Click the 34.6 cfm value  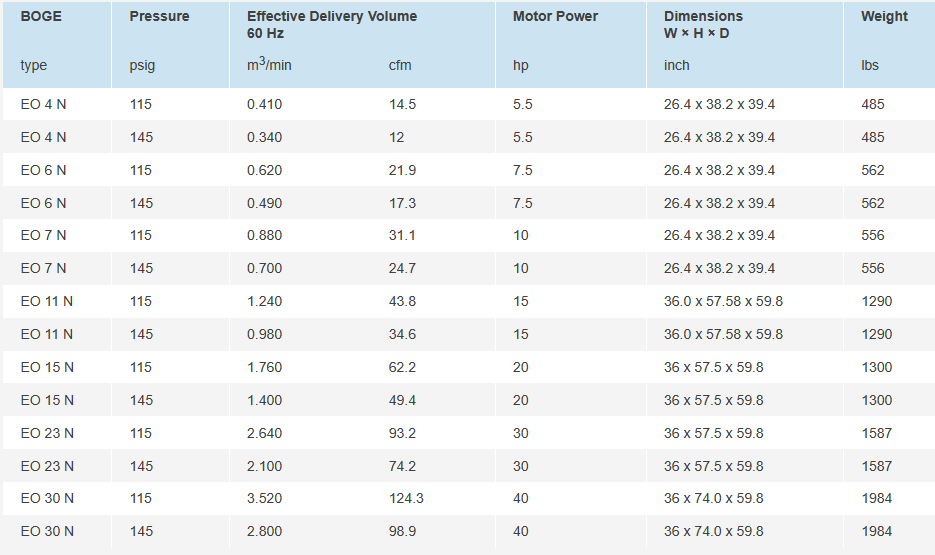402,334
